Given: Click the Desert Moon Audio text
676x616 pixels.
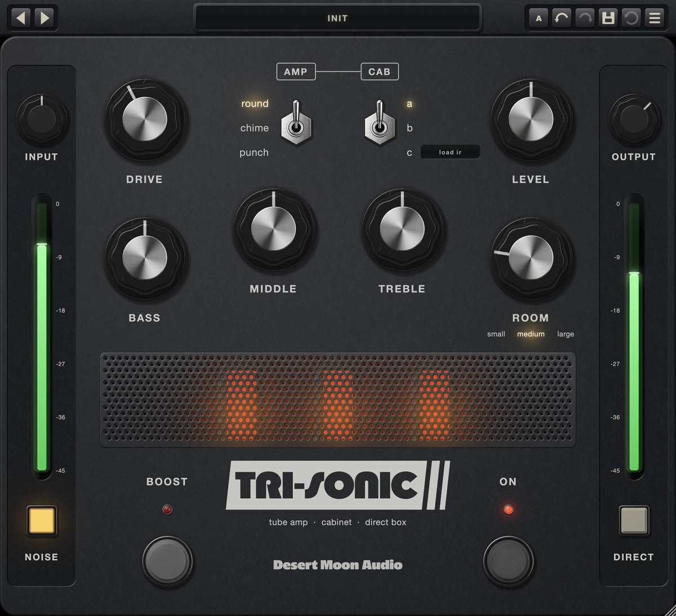Looking at the screenshot, I should [x=337, y=565].
